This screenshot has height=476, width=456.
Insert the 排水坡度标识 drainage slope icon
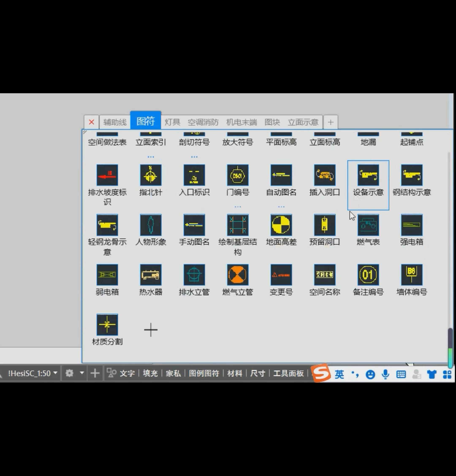pos(107,175)
